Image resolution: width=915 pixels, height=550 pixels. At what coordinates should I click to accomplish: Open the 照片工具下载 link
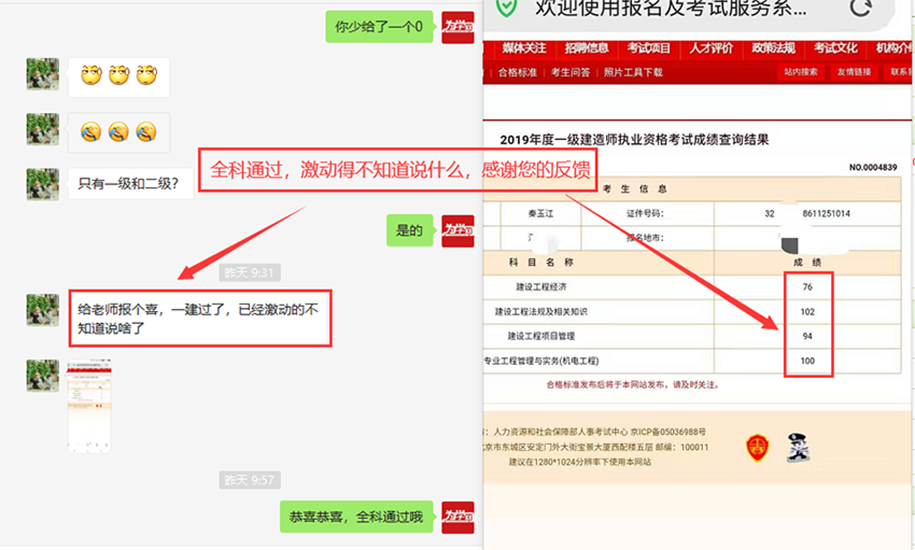pyautogui.click(x=632, y=72)
